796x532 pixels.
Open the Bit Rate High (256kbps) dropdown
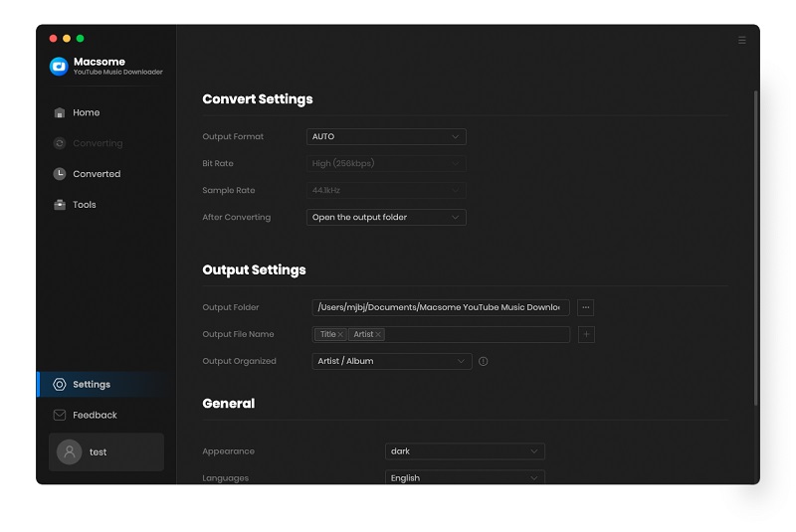pyautogui.click(x=386, y=163)
